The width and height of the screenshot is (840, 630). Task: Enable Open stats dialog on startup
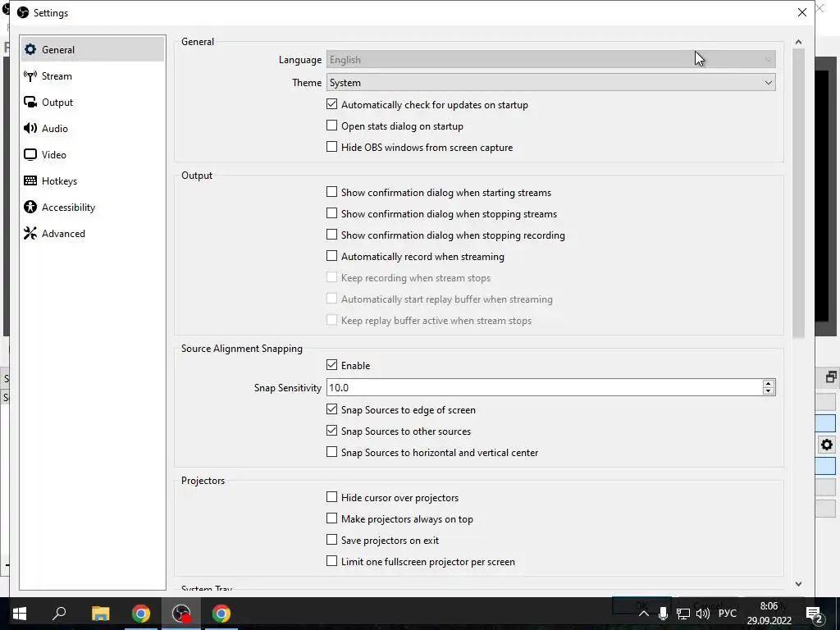point(331,126)
